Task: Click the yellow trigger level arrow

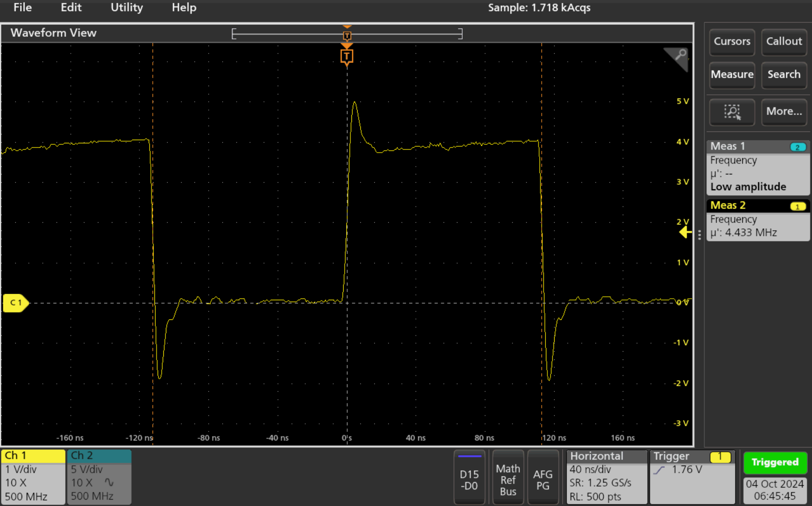Action: tap(685, 233)
